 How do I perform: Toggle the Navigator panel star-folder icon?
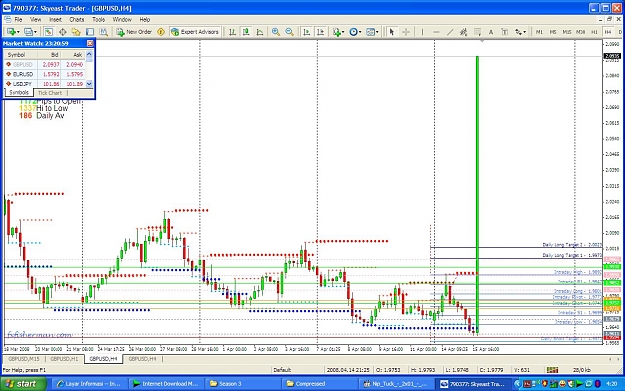[76, 32]
